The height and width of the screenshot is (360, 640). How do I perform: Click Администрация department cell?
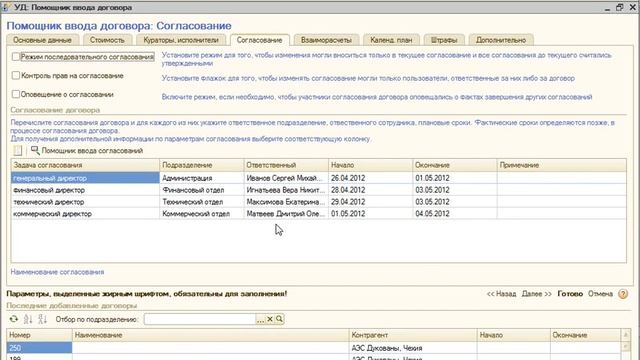pos(202,178)
